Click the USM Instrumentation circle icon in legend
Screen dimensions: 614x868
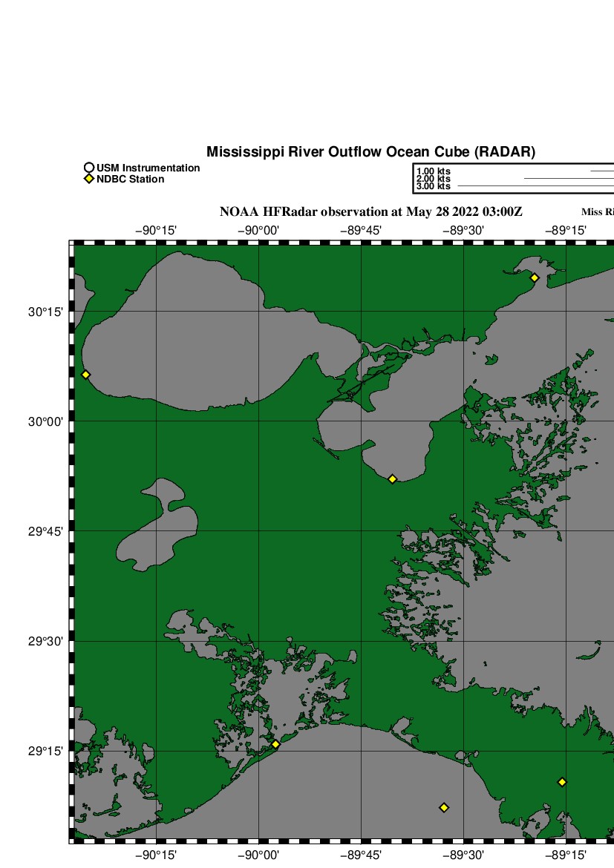(89, 168)
